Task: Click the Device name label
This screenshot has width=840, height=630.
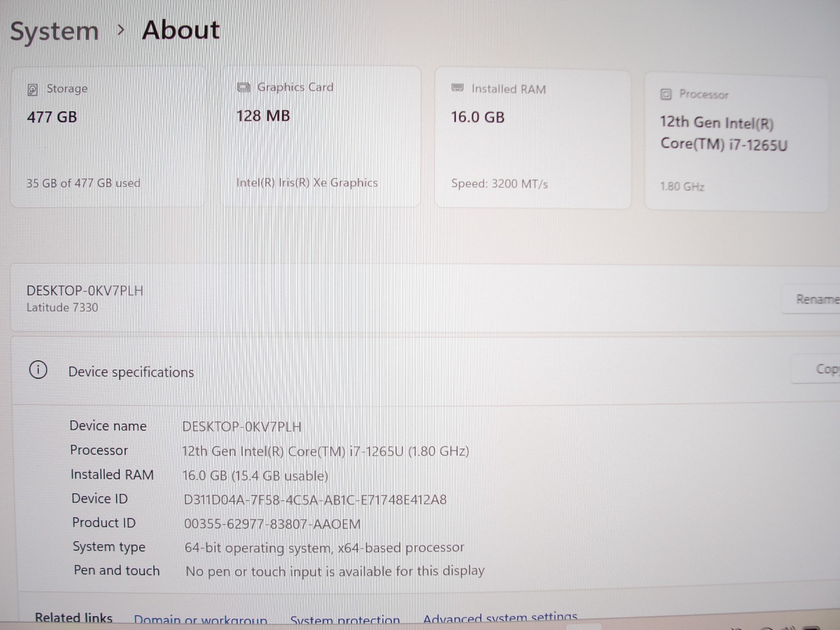Action: pyautogui.click(x=108, y=426)
